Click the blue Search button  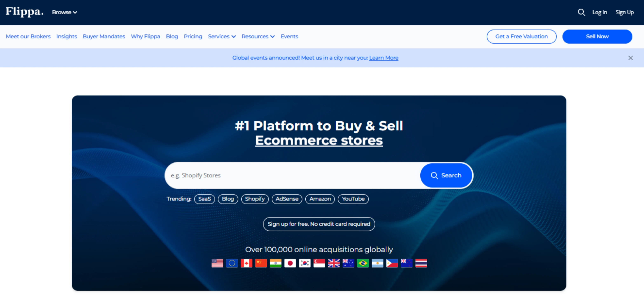[x=446, y=175]
